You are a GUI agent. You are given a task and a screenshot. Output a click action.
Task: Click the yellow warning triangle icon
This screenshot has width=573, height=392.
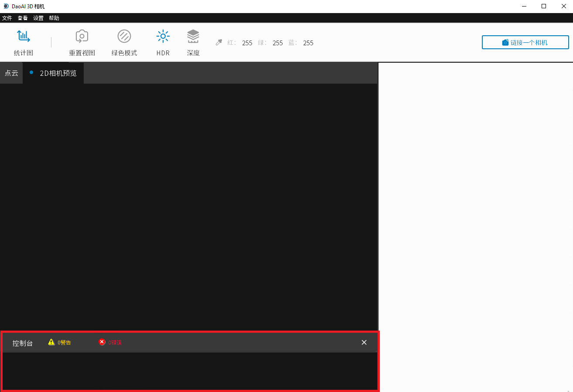(51, 342)
